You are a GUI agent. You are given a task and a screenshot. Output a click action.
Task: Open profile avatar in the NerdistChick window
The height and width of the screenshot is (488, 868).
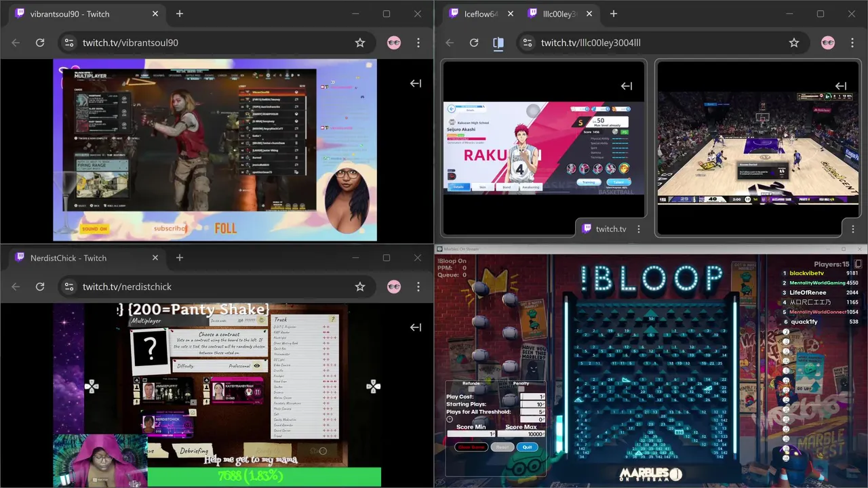coord(394,287)
